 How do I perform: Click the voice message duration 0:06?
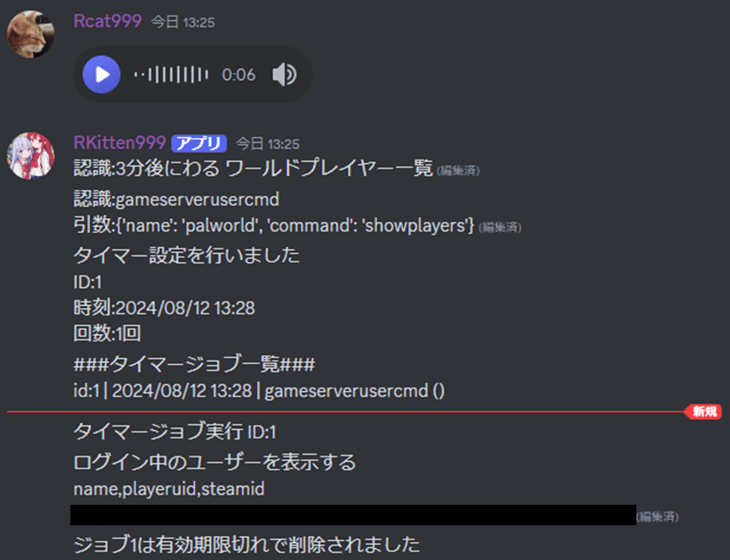(239, 75)
